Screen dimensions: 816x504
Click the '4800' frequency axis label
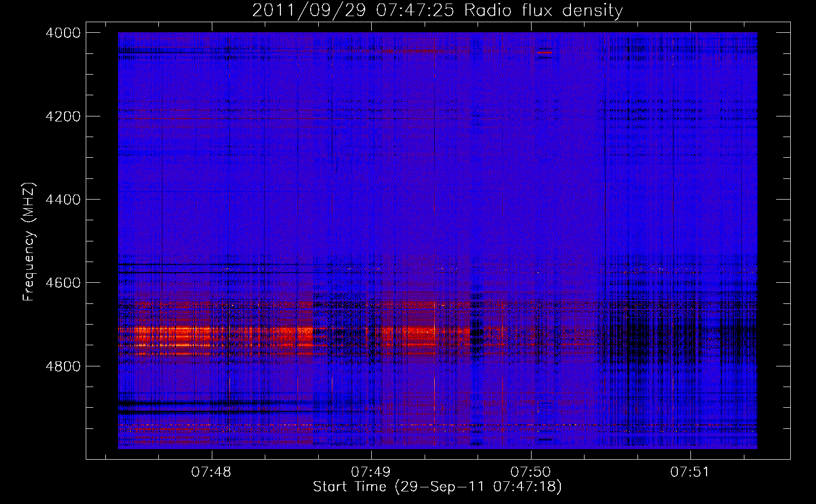tap(63, 366)
